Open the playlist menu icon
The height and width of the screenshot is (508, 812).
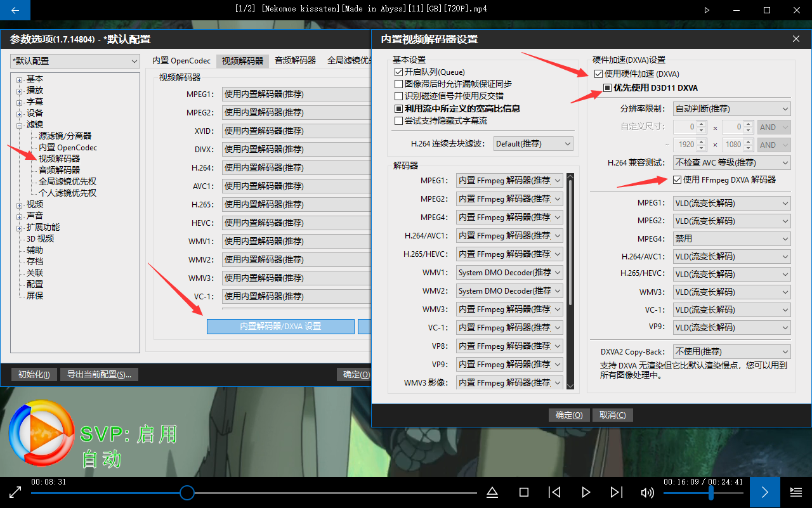click(796, 492)
